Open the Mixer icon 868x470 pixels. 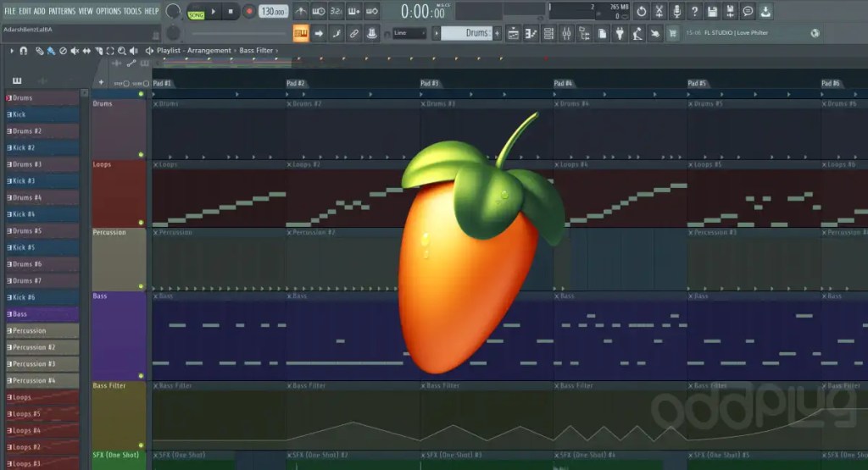(566, 34)
